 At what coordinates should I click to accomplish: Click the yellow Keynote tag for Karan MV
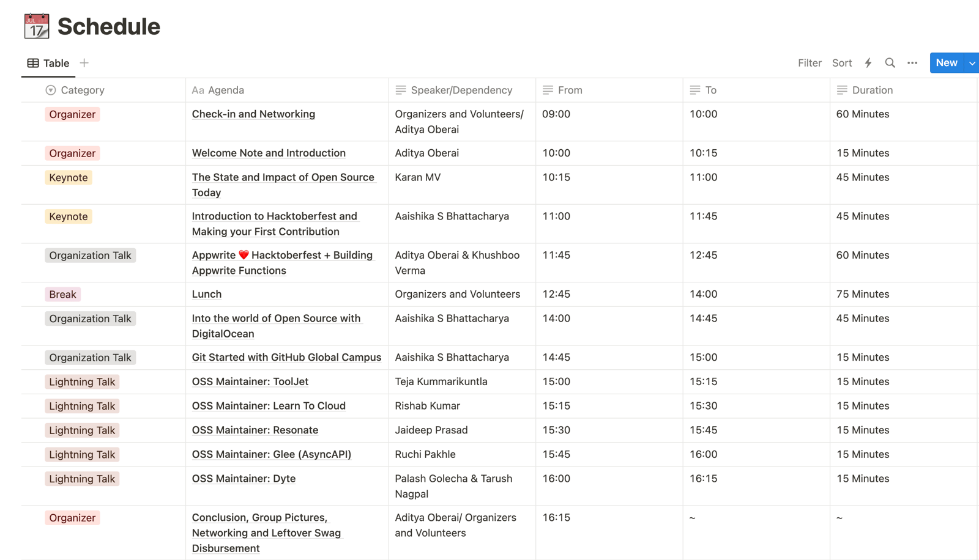69,178
